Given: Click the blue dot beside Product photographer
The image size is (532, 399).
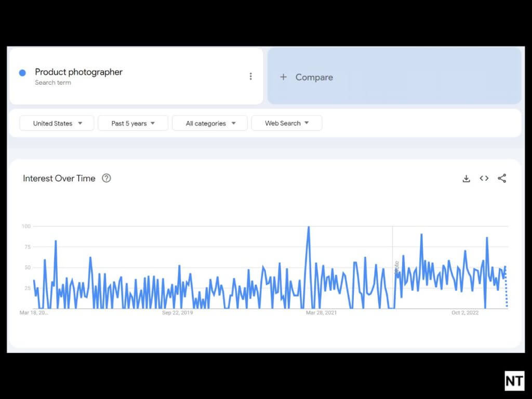Looking at the screenshot, I should pyautogui.click(x=22, y=73).
